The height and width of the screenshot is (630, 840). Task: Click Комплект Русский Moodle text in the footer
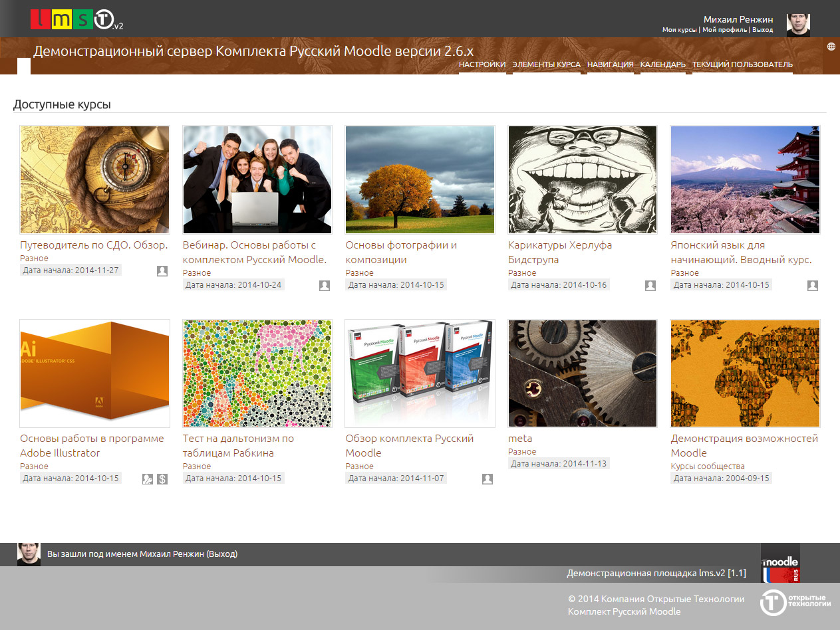[x=625, y=611]
